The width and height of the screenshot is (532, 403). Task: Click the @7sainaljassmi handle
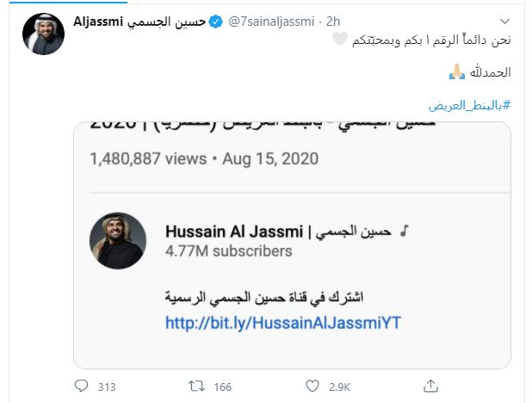click(275, 21)
